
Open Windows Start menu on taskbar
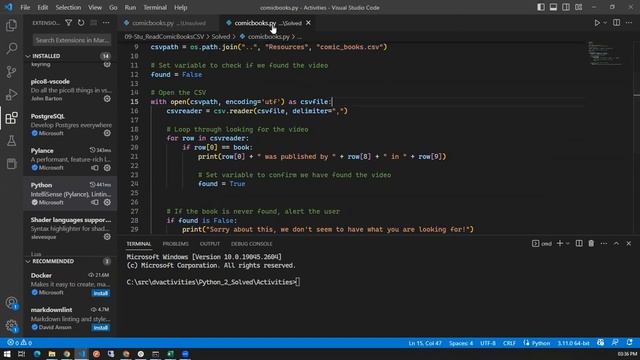click(x=7, y=354)
